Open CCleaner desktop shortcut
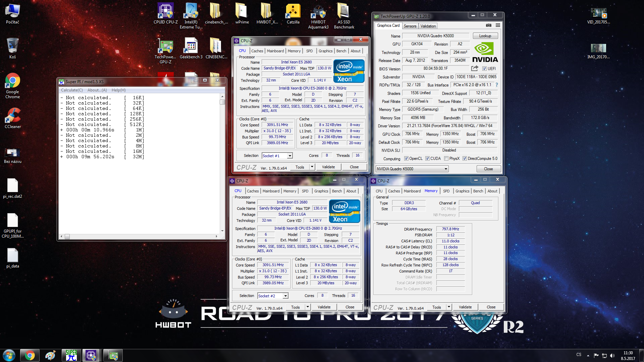644x362 pixels. tap(12, 118)
